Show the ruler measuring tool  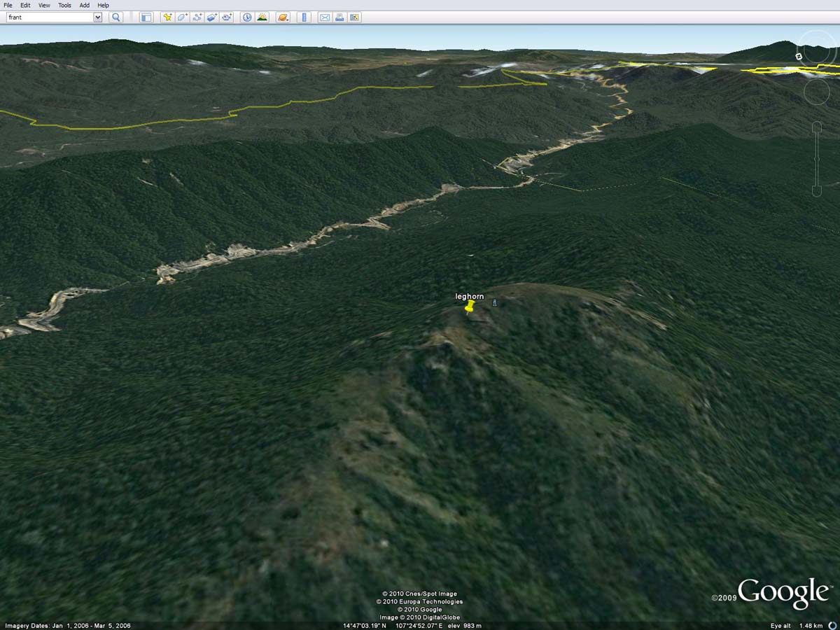click(304, 17)
